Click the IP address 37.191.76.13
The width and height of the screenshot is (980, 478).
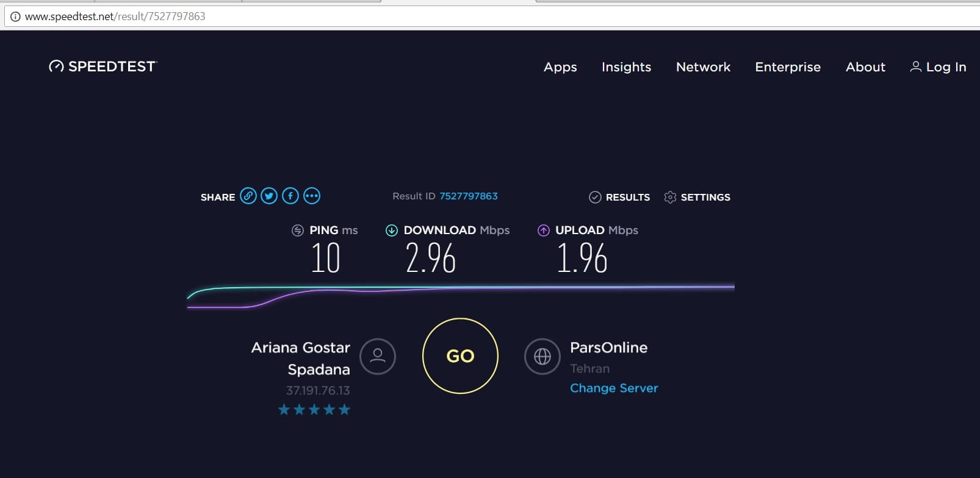click(318, 390)
